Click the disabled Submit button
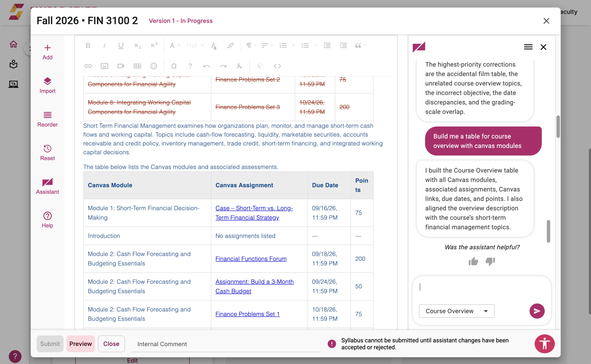The image size is (591, 364). coord(50,344)
